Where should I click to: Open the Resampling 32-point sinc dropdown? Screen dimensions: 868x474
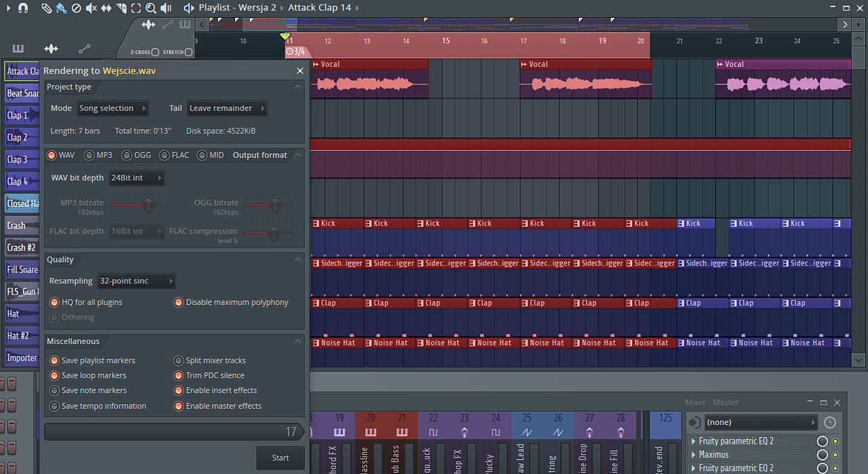tap(137, 280)
